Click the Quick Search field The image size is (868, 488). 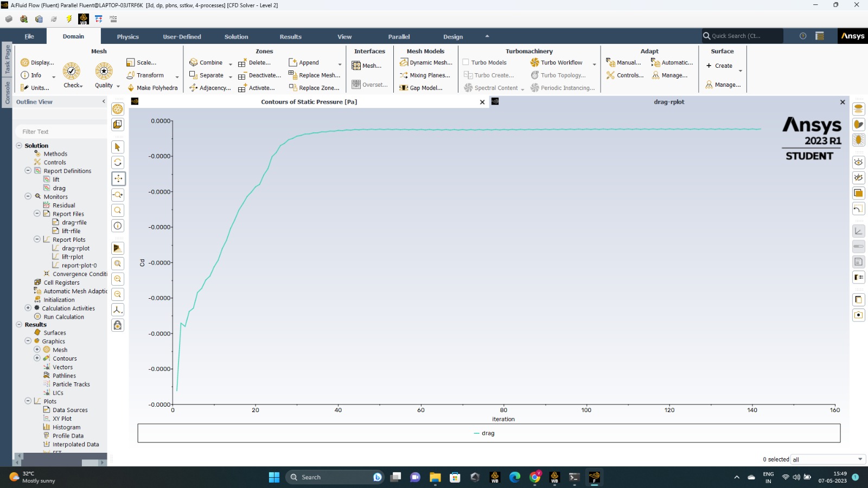click(742, 36)
